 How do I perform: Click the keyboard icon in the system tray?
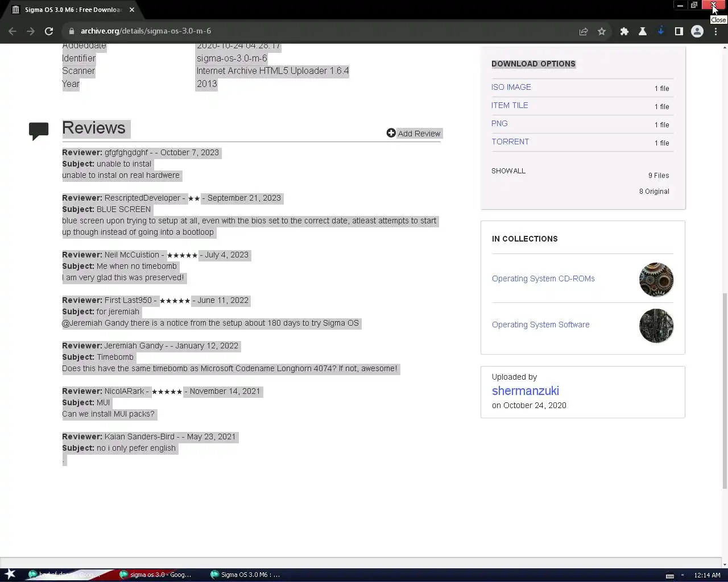[x=670, y=575]
